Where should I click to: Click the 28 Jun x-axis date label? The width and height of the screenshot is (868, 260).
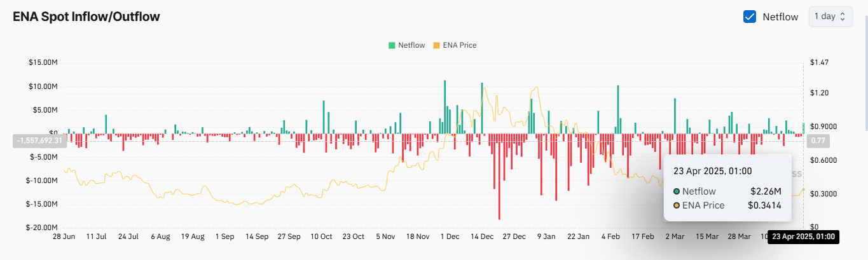64,236
